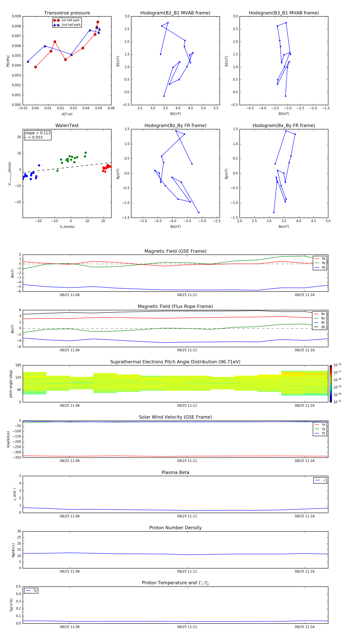
Task: Select 'By' in GSE magnetic field legend
Action: coord(320,263)
